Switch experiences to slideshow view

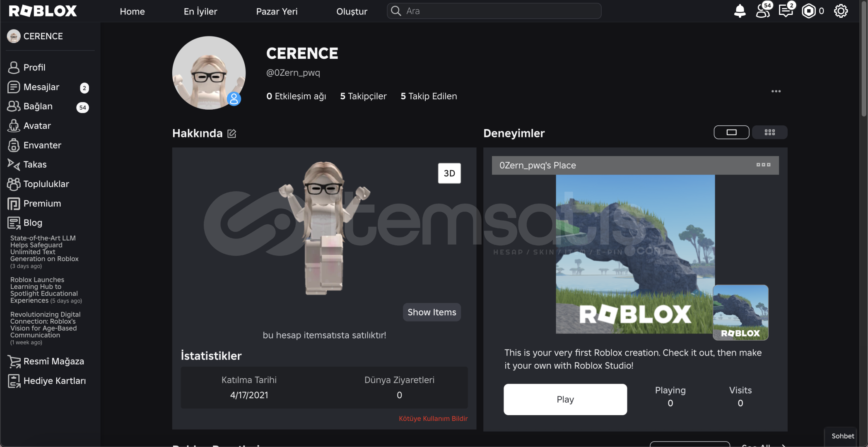click(x=731, y=132)
